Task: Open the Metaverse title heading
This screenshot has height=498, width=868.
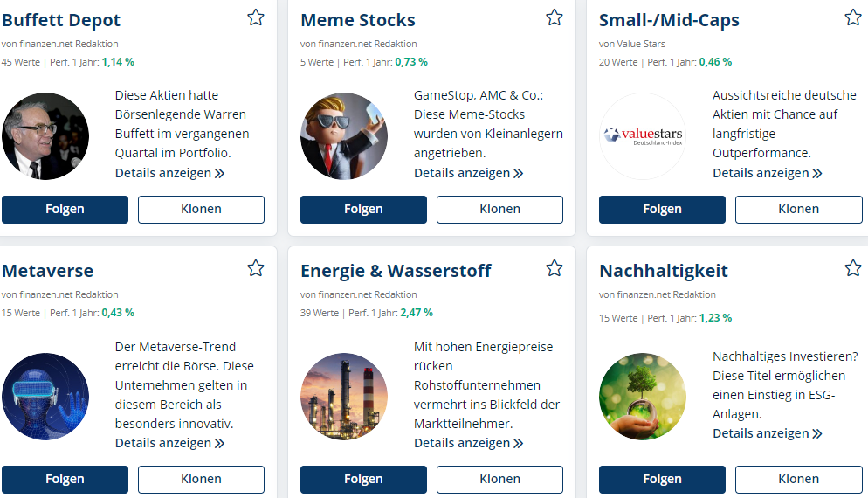Action: pyautogui.click(x=48, y=271)
